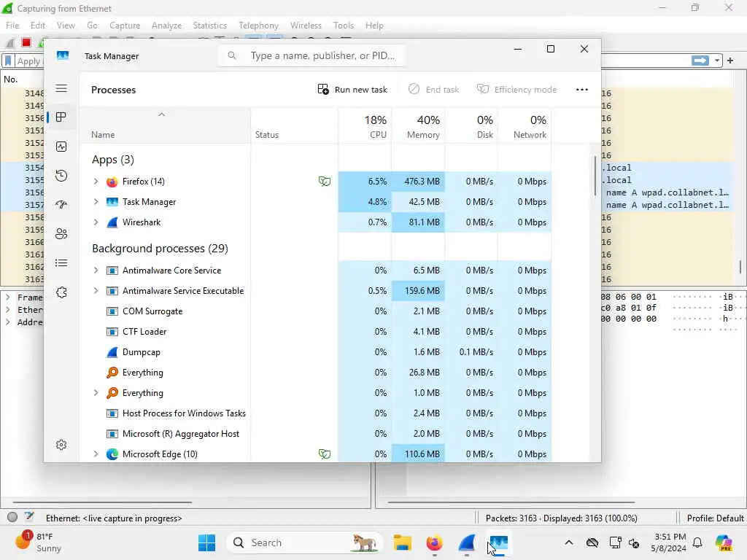This screenshot has width=747, height=560.
Task: Click Run new task button
Action: click(352, 90)
